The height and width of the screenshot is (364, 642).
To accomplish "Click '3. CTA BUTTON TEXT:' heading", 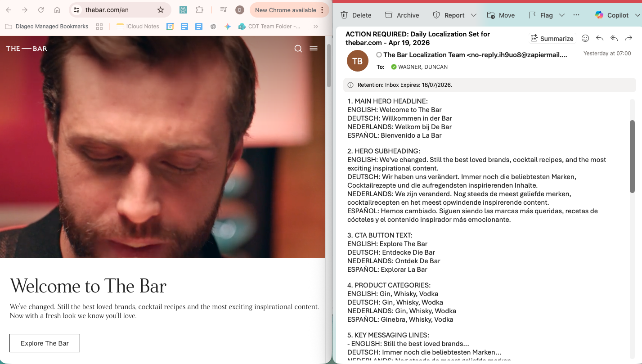I will click(380, 235).
